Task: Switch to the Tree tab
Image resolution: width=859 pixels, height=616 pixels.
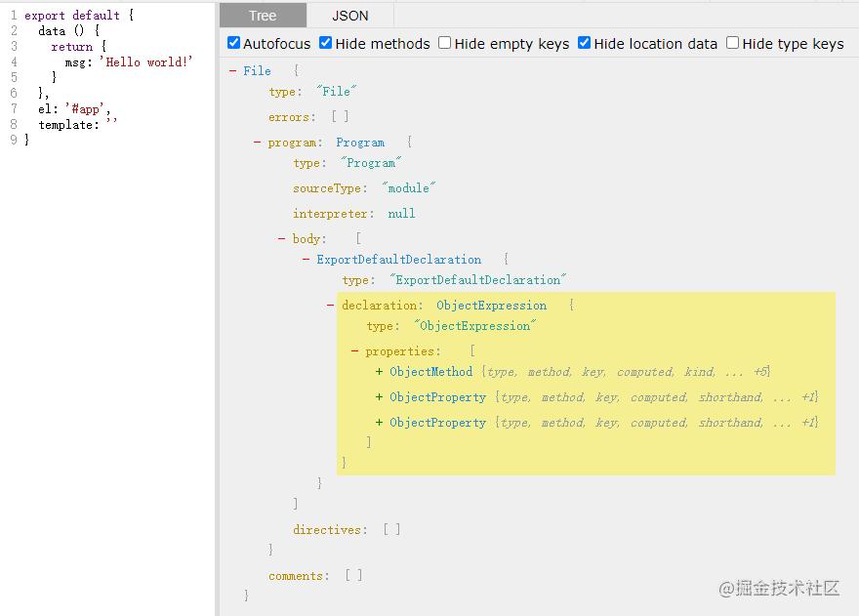Action: (x=263, y=16)
